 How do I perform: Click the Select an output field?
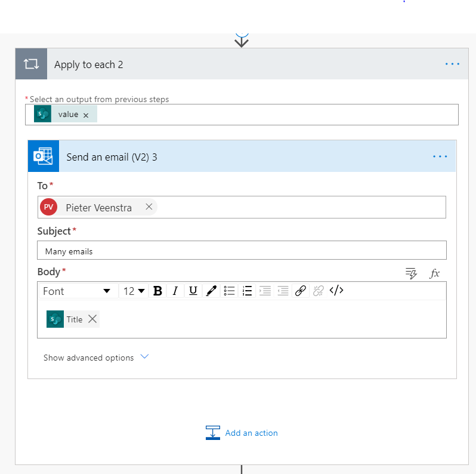242,115
